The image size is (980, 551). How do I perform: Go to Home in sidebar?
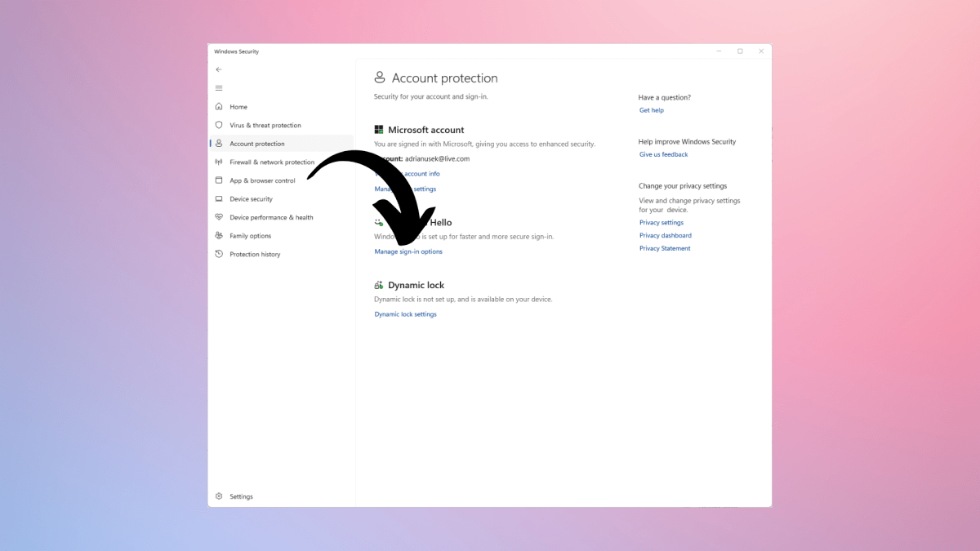tap(238, 107)
